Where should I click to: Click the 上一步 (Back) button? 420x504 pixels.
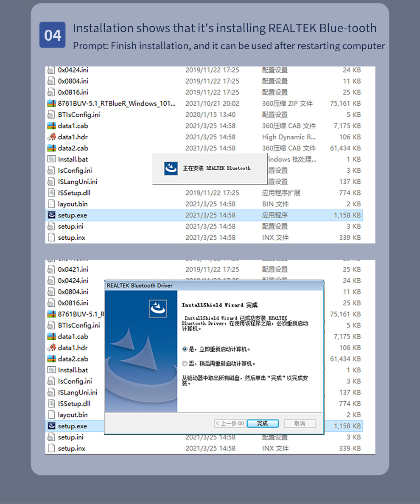pyautogui.click(x=230, y=423)
